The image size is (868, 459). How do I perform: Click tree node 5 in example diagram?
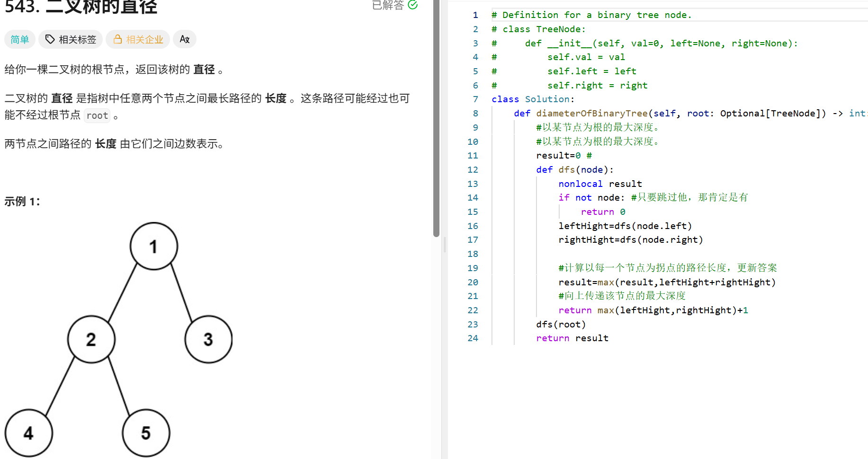tap(146, 433)
